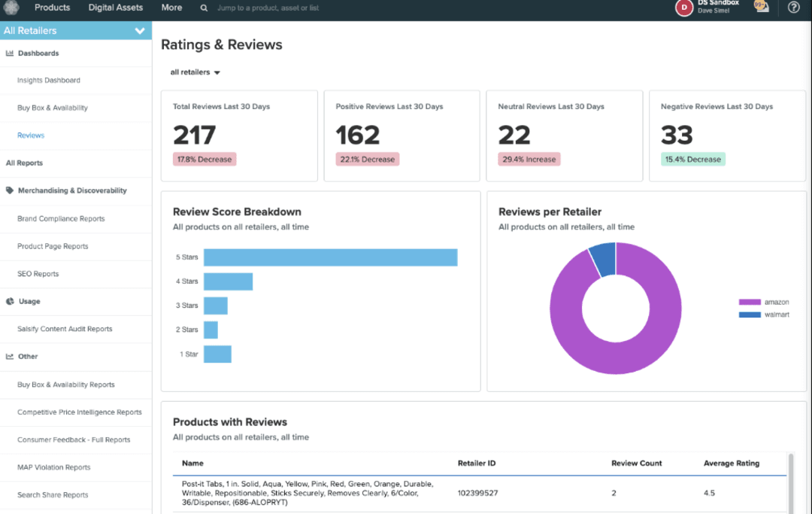Click the Salsify logo in the top left
This screenshot has width=812, height=514.
click(11, 8)
